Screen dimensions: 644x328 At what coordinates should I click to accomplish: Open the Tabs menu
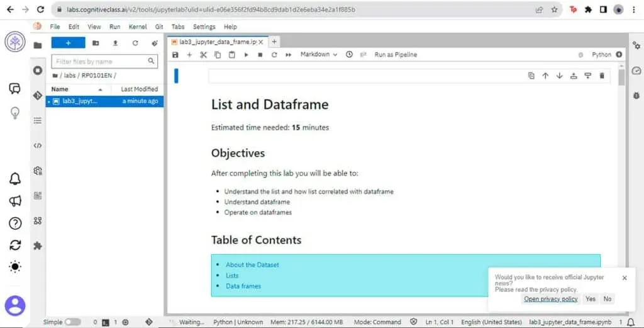pyautogui.click(x=178, y=26)
